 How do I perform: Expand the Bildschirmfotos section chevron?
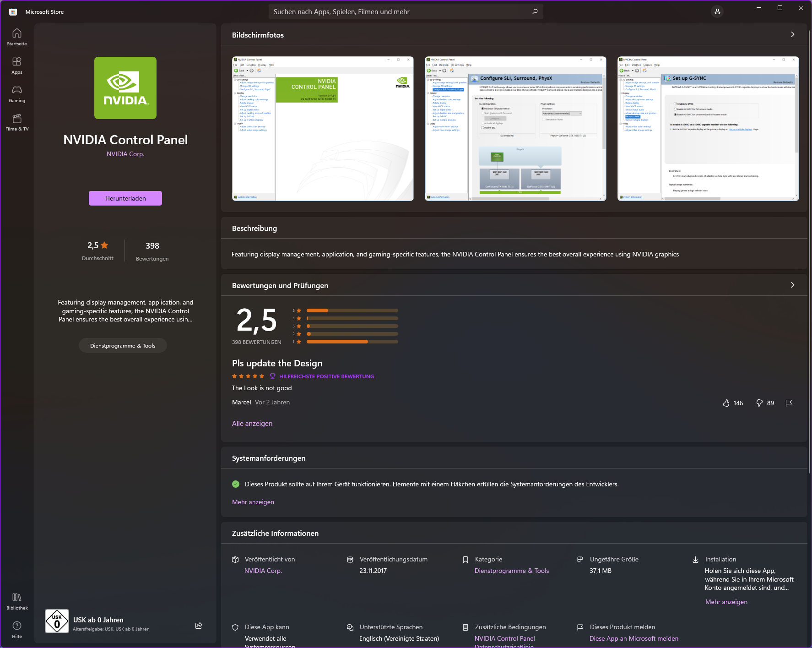point(793,34)
